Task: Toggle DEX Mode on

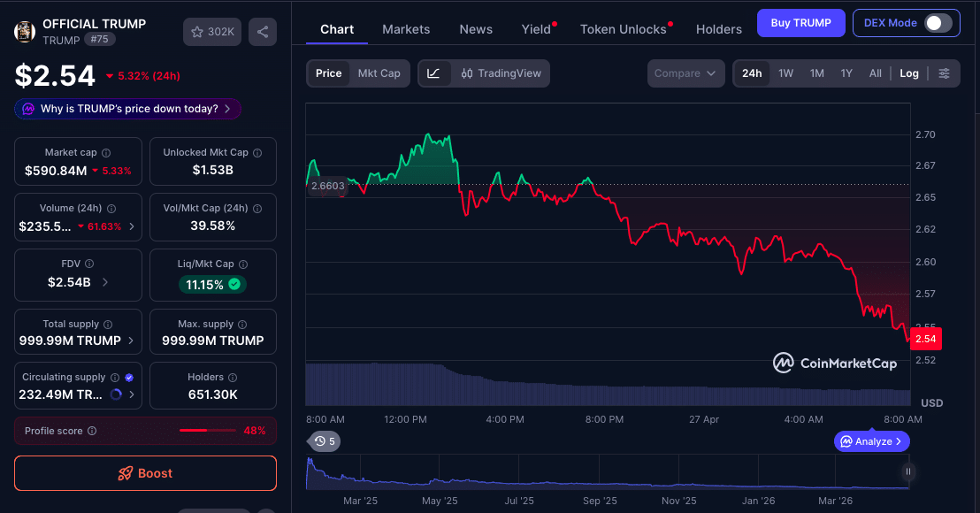Action: pos(938,22)
